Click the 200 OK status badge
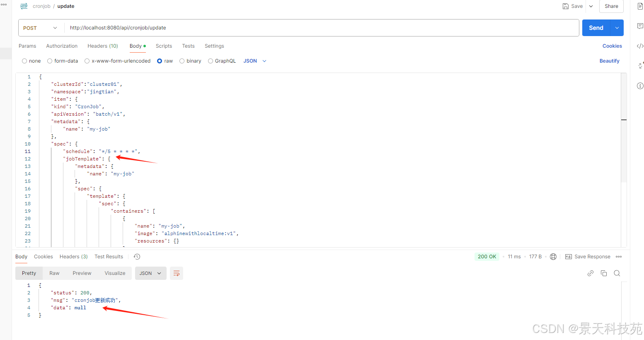644x340 pixels. coord(487,257)
